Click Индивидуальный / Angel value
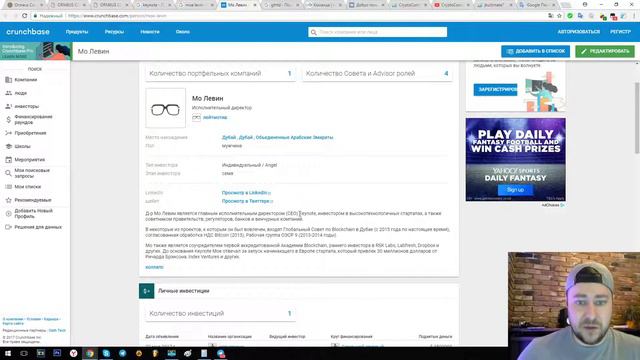640x360 pixels. pos(249,165)
